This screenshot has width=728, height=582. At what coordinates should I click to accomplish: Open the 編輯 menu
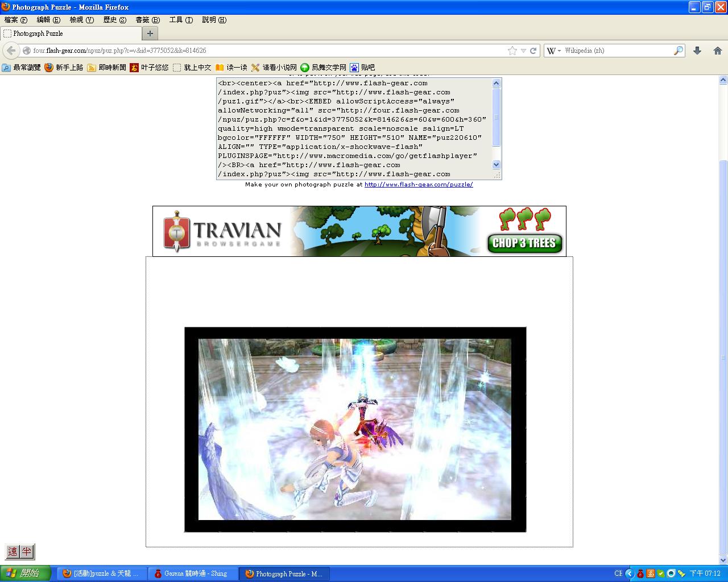click(x=48, y=20)
